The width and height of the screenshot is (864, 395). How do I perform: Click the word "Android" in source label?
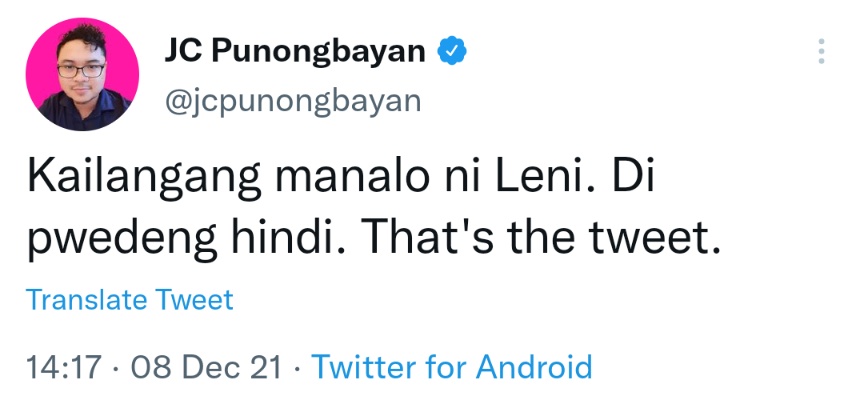534,366
